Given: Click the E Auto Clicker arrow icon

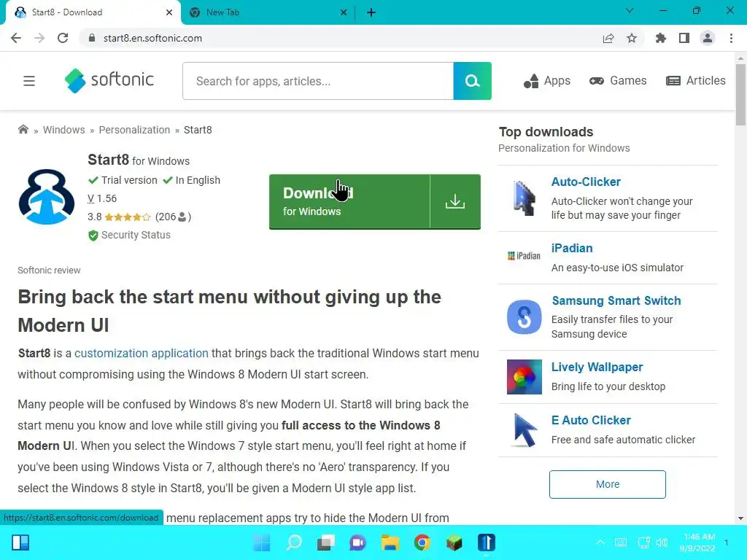Looking at the screenshot, I should pos(525,430).
